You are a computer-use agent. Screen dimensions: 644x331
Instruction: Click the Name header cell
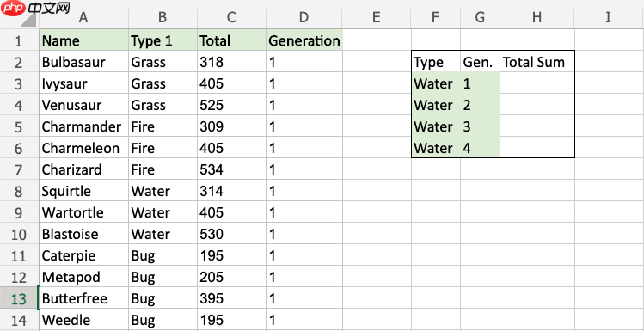pyautogui.click(x=83, y=40)
